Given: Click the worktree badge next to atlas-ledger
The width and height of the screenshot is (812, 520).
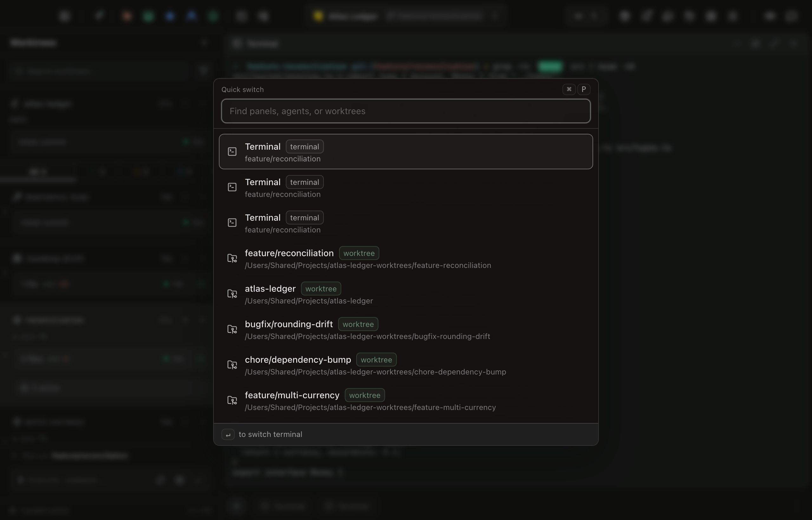Looking at the screenshot, I should click(x=321, y=289).
